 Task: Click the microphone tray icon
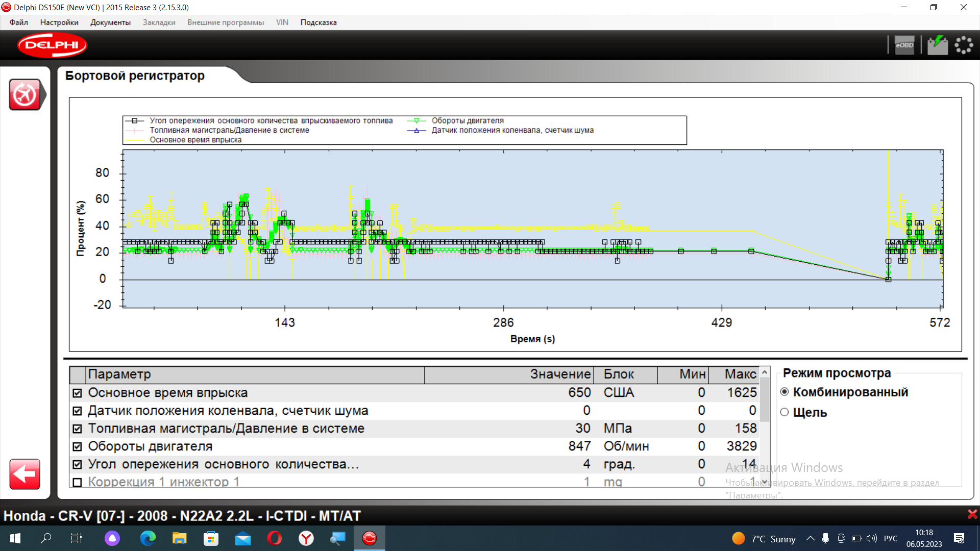click(x=825, y=538)
